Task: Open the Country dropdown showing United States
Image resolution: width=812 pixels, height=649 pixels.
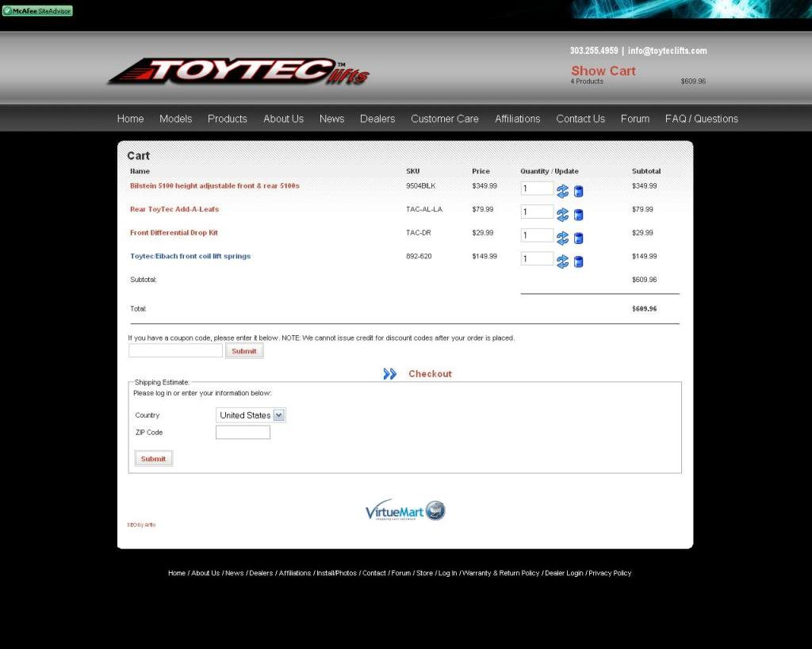Action: tap(251, 415)
